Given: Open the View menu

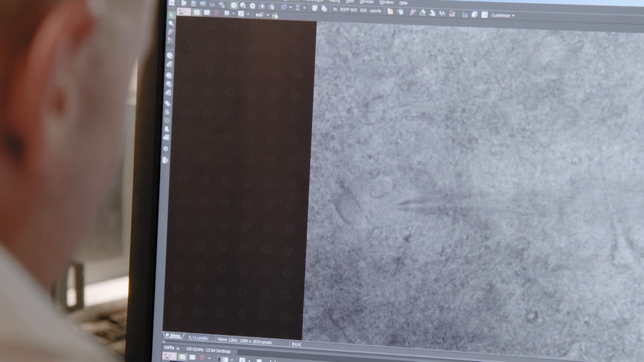Looking at the screenshot, I should (350, 1).
